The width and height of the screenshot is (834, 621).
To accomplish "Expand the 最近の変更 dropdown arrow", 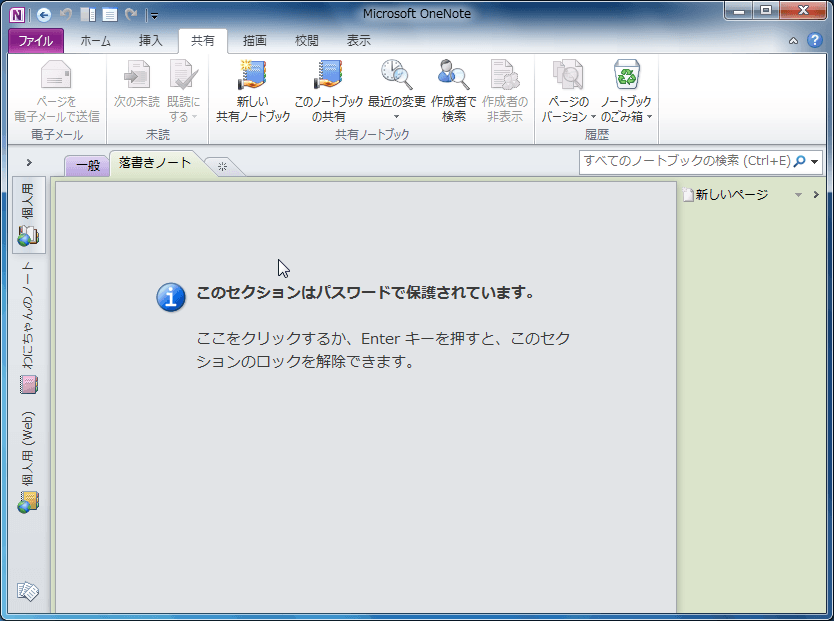I will point(396,116).
